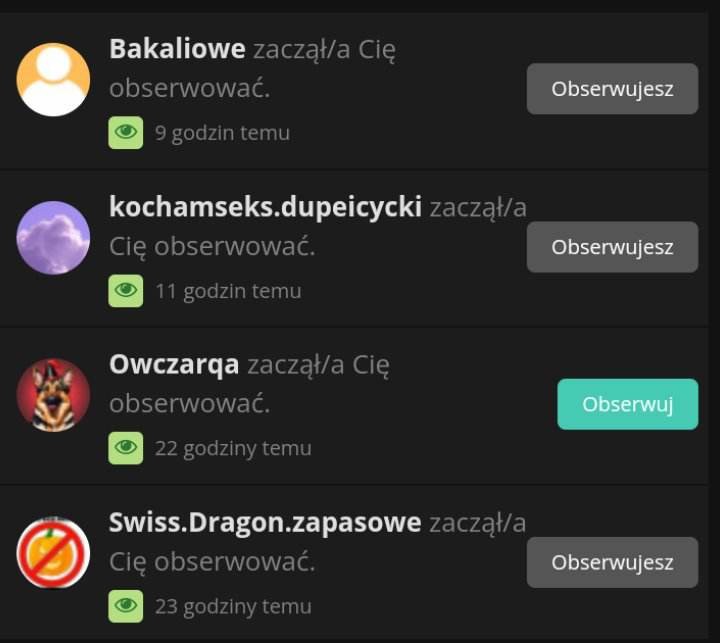Unfollow Bakaliowe via Obserwujesz button
This screenshot has height=643, width=720.
click(613, 89)
